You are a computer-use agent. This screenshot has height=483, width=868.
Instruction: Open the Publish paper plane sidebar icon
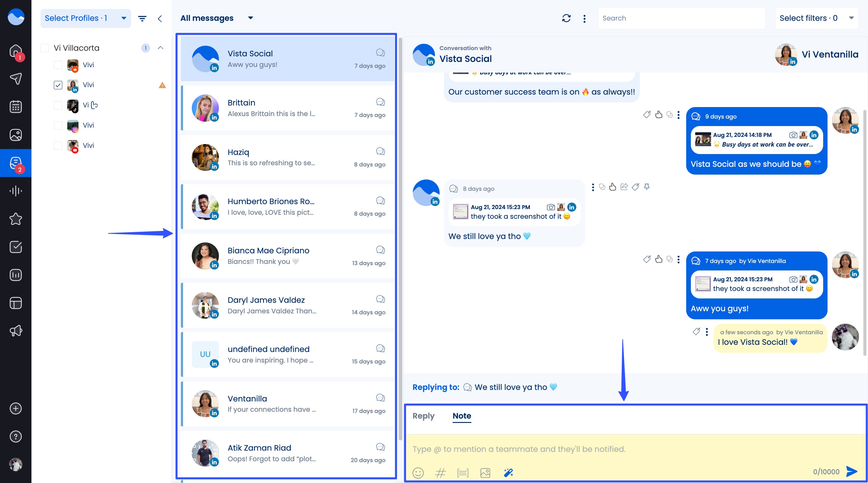tap(16, 79)
